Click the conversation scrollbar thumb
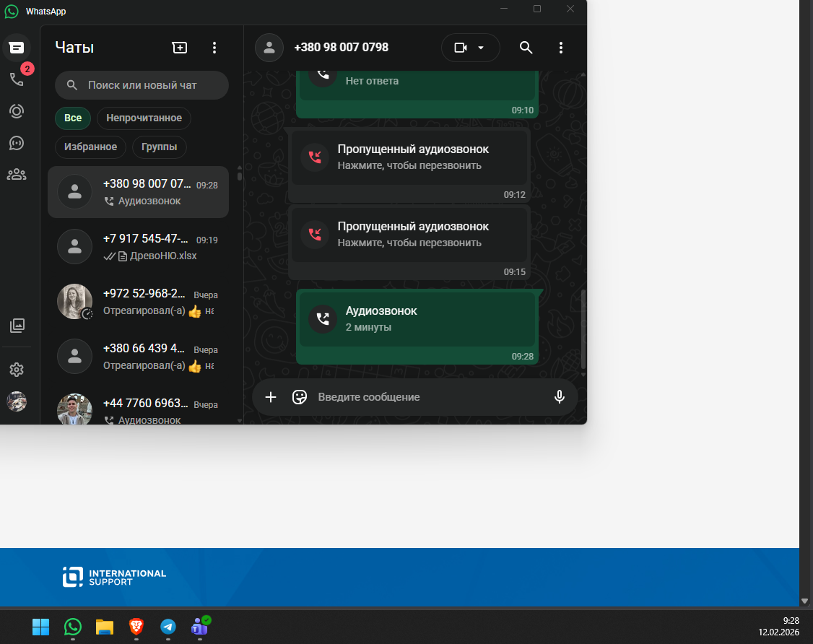Screen dimensions: 813x644 pos(583,329)
